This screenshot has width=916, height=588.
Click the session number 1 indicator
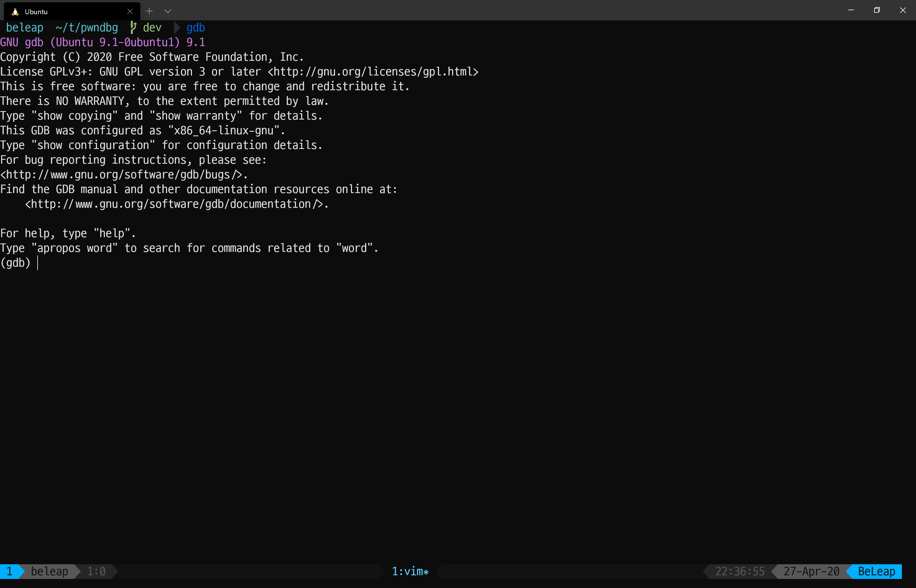[10, 571]
